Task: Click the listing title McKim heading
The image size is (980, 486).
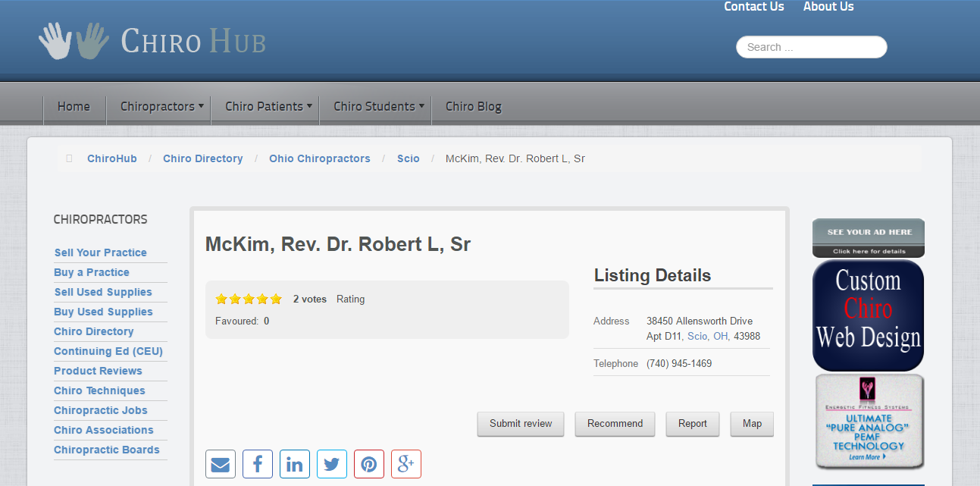Action: pyautogui.click(x=338, y=244)
